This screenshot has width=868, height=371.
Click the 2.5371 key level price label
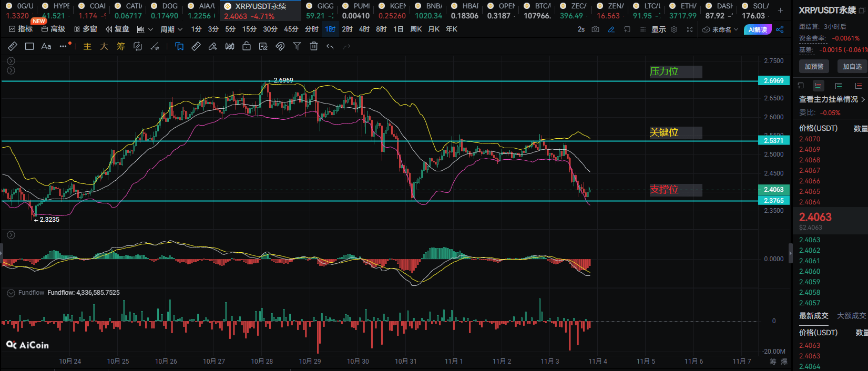click(x=773, y=140)
